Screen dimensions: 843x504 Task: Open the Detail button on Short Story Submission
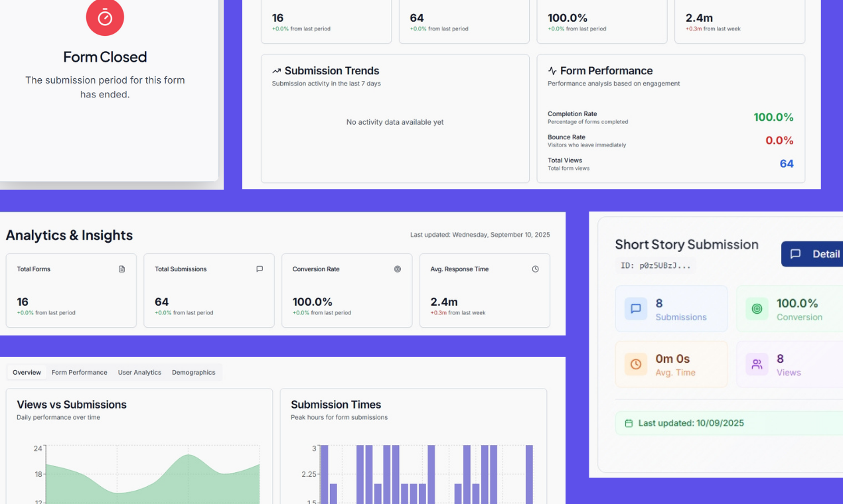(x=812, y=254)
